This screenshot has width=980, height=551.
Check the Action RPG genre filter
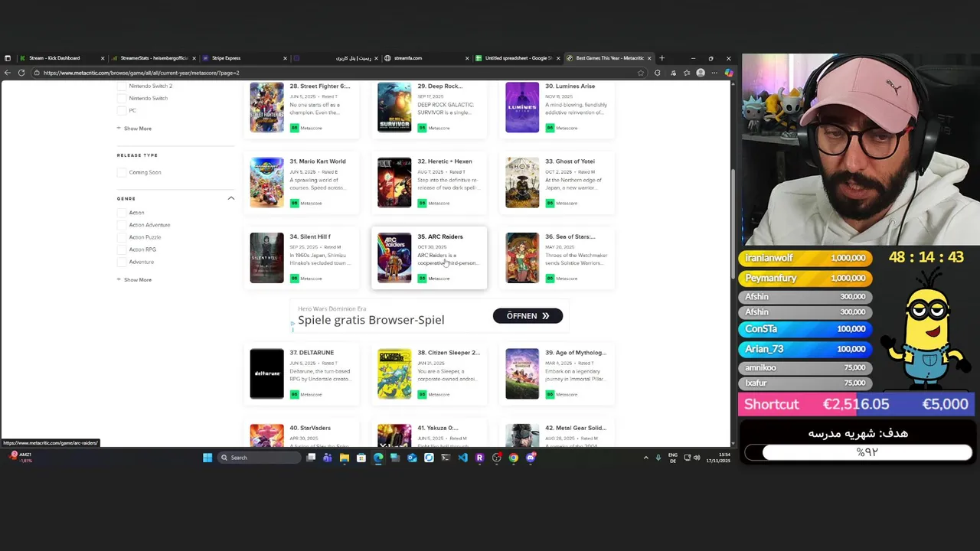point(122,249)
